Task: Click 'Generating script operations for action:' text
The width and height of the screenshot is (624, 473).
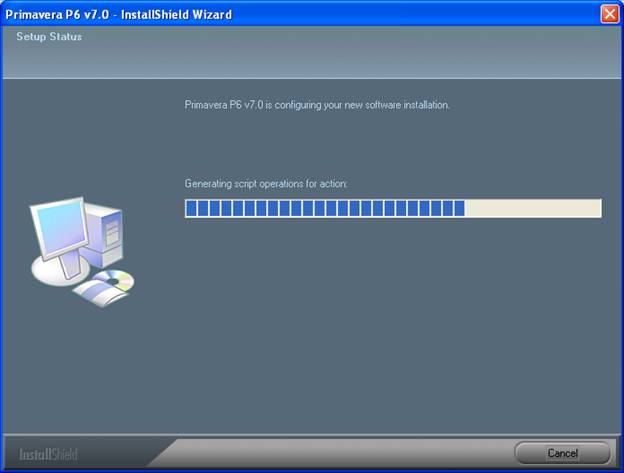Action: [266, 184]
